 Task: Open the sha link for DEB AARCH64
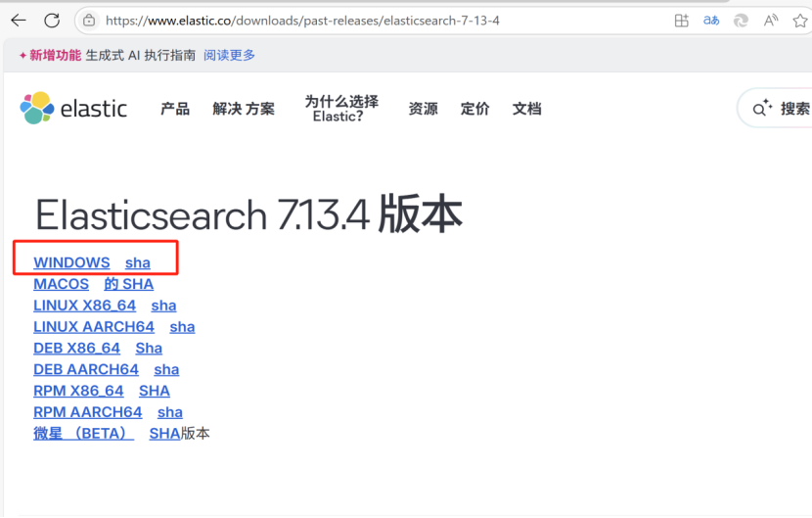click(166, 369)
